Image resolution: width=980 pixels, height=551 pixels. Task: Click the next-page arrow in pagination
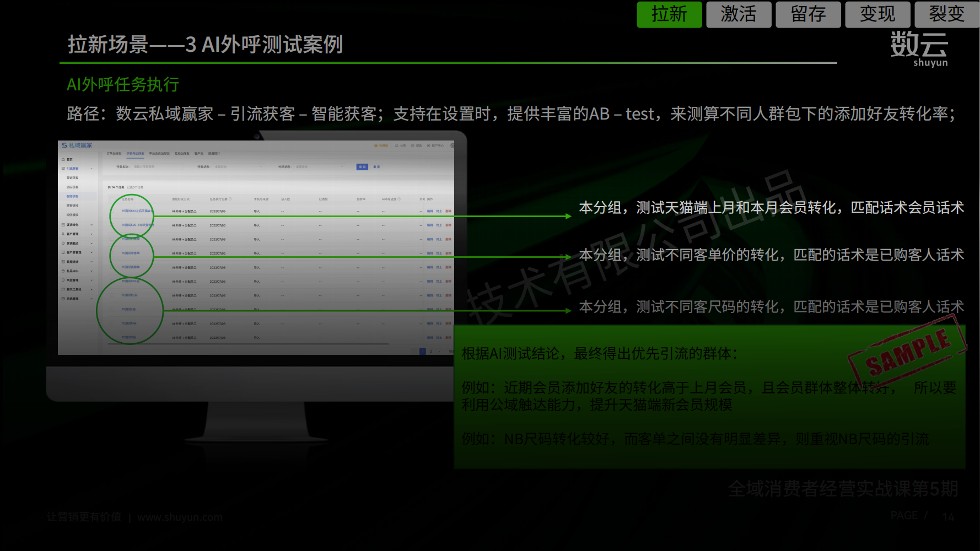(439, 351)
